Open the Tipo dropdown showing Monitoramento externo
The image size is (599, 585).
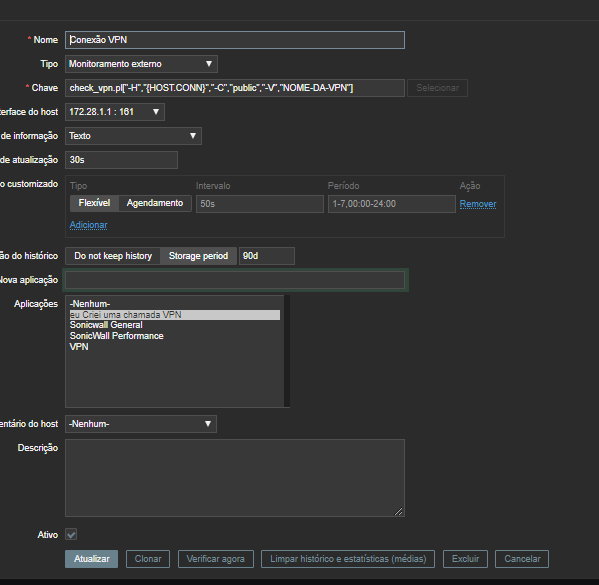click(x=141, y=64)
